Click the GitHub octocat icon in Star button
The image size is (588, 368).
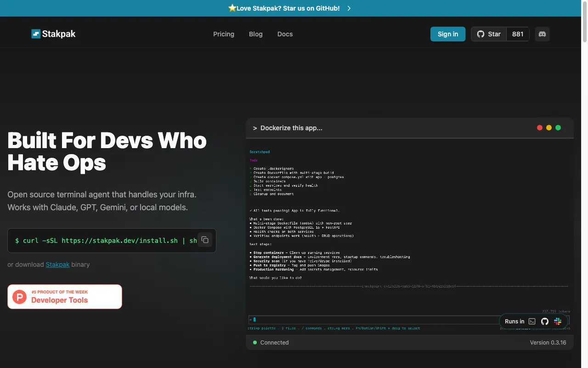coord(481,34)
